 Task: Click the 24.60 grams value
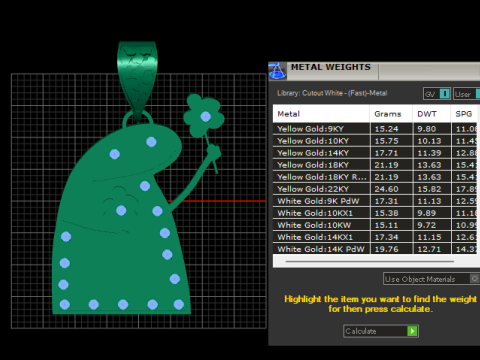[x=386, y=189]
